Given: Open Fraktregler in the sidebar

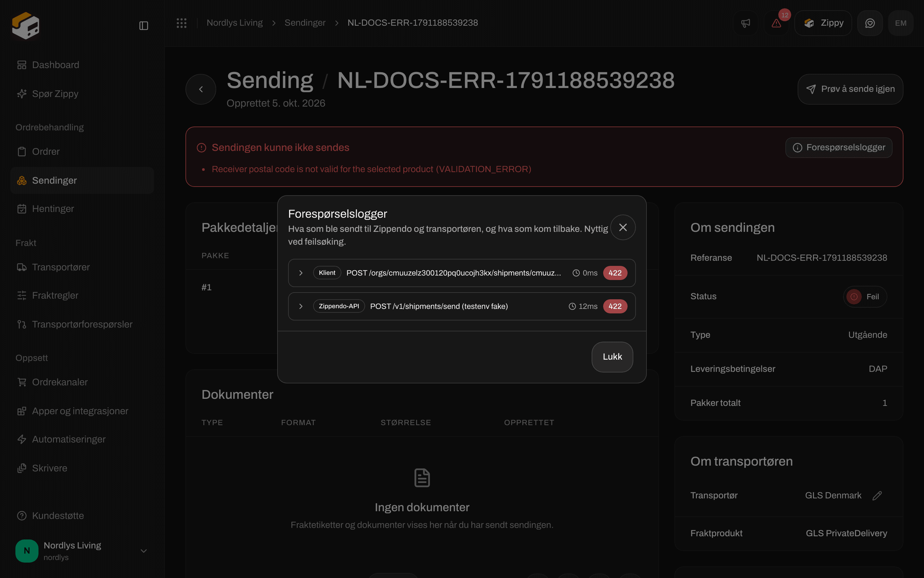Looking at the screenshot, I should tap(82, 295).
